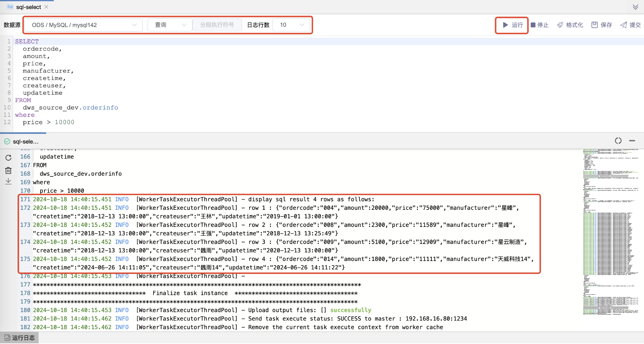Click the green success status icon

(7, 141)
